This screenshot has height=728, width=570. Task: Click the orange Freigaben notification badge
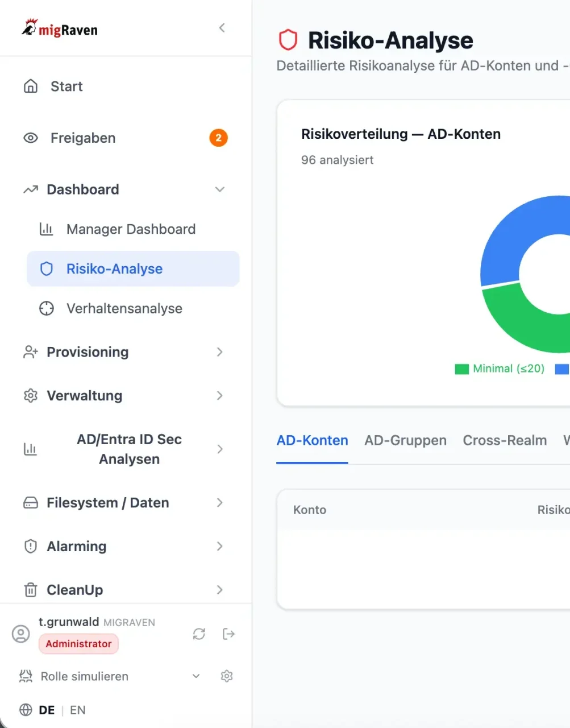pyautogui.click(x=218, y=138)
